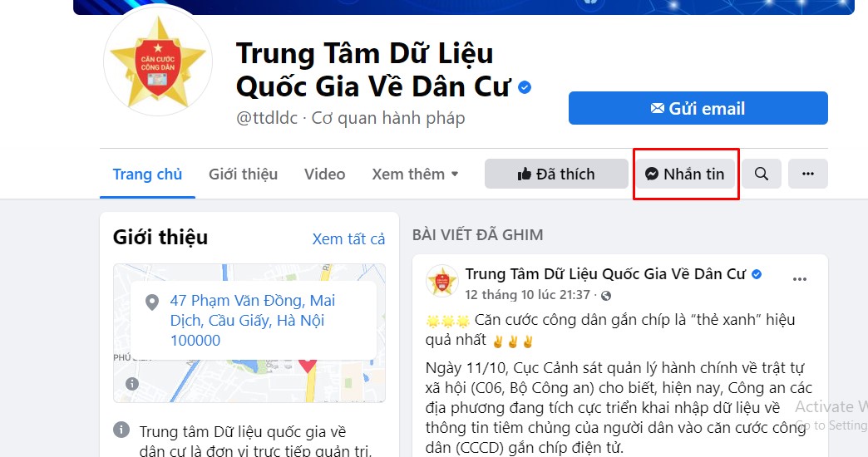Click the small avatar in pinned post header
868x457 pixels.
point(441,281)
